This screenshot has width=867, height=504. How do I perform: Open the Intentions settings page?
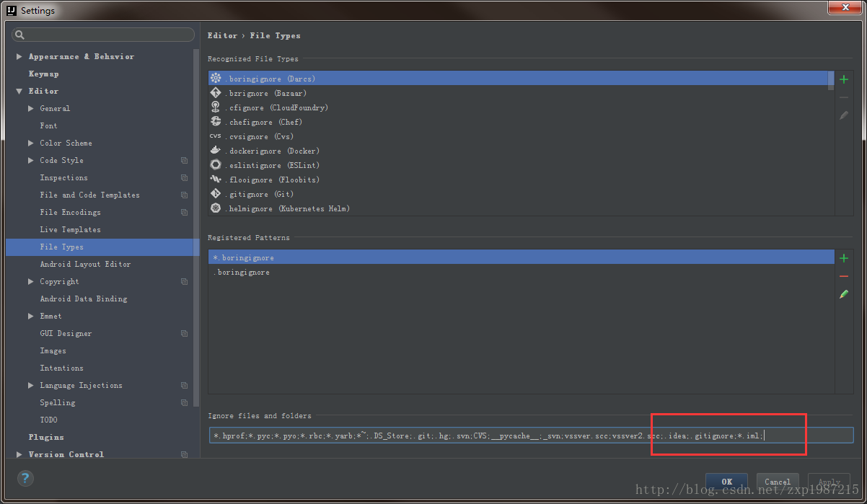pyautogui.click(x=61, y=368)
